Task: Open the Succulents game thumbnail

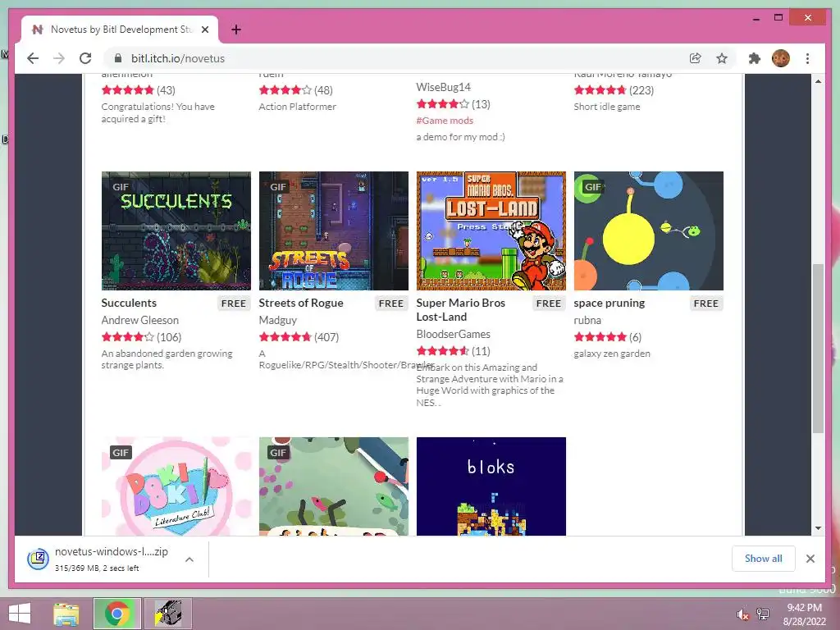Action: [176, 231]
